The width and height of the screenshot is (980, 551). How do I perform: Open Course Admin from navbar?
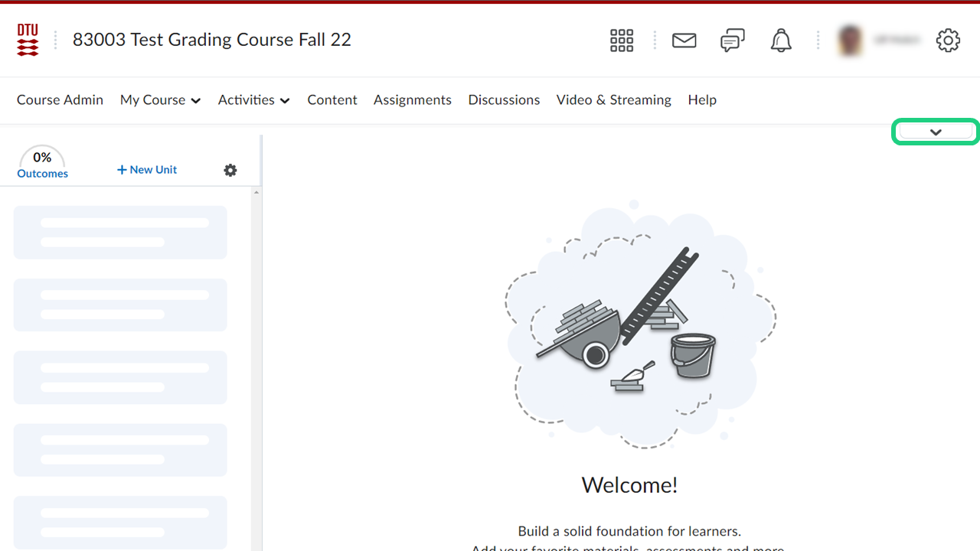click(x=60, y=100)
